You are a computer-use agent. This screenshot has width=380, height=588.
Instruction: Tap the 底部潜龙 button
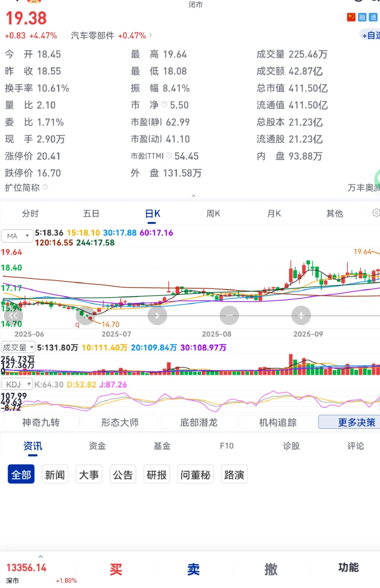[199, 422]
